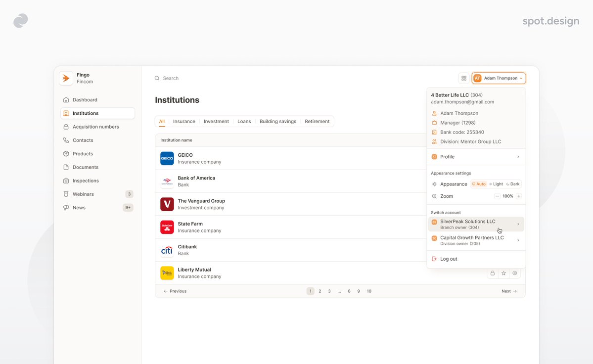The height and width of the screenshot is (364, 593).
Task: Increase zoom with the plus button
Action: click(x=519, y=196)
